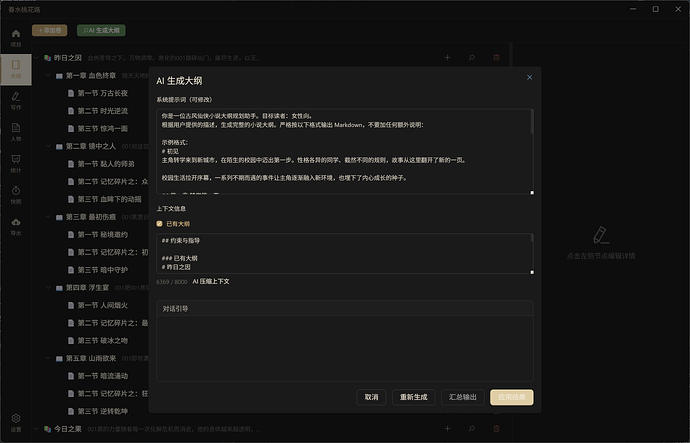Screen dimensions: 690x443
Task: Select 第四章 浮生宴 chapter title
Action: click(x=88, y=288)
